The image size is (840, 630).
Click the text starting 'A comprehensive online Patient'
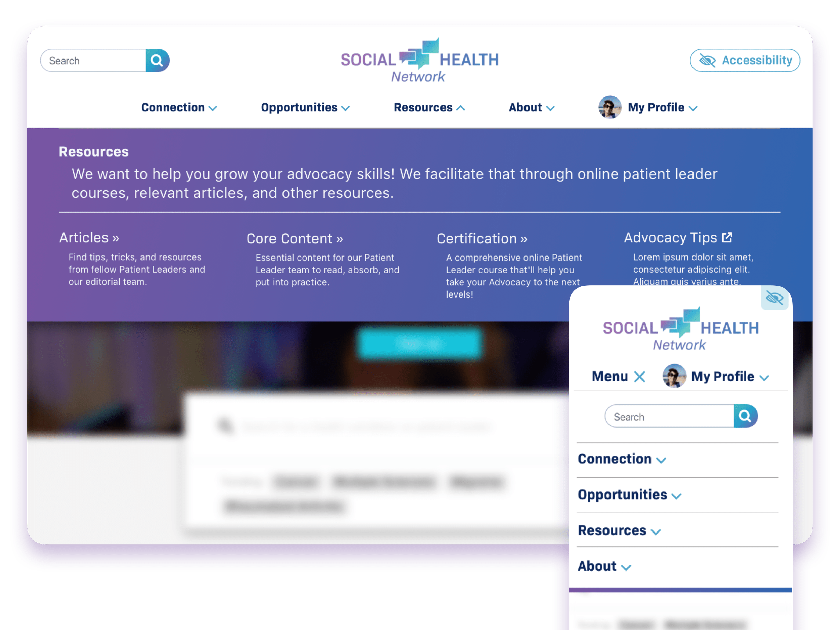click(x=514, y=276)
